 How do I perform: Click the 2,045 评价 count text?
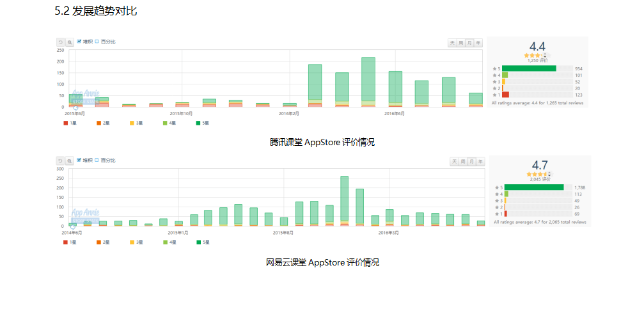click(x=540, y=179)
